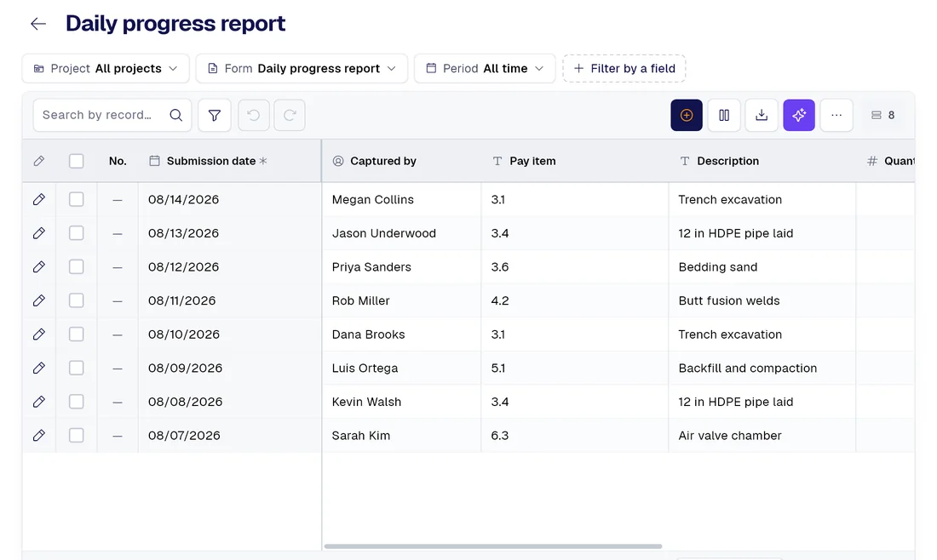Download records with the export icon
The width and height of the screenshot is (937, 560).
[762, 115]
